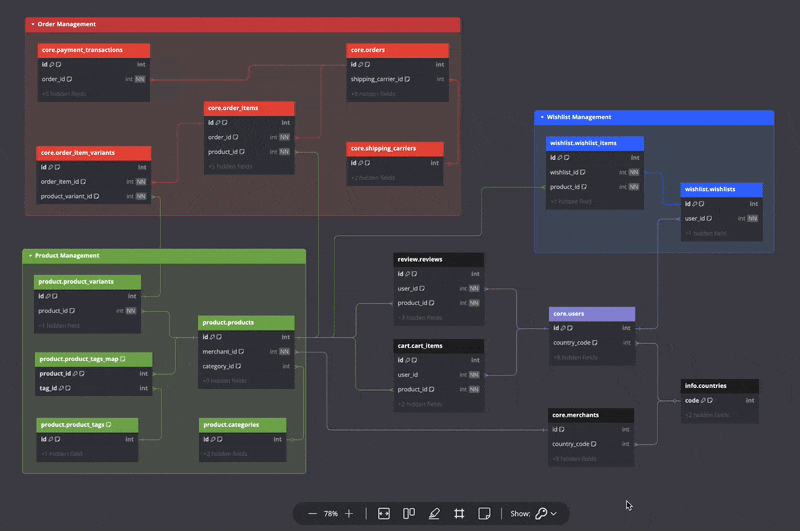Click the key icon on core.orders id

[360, 65]
